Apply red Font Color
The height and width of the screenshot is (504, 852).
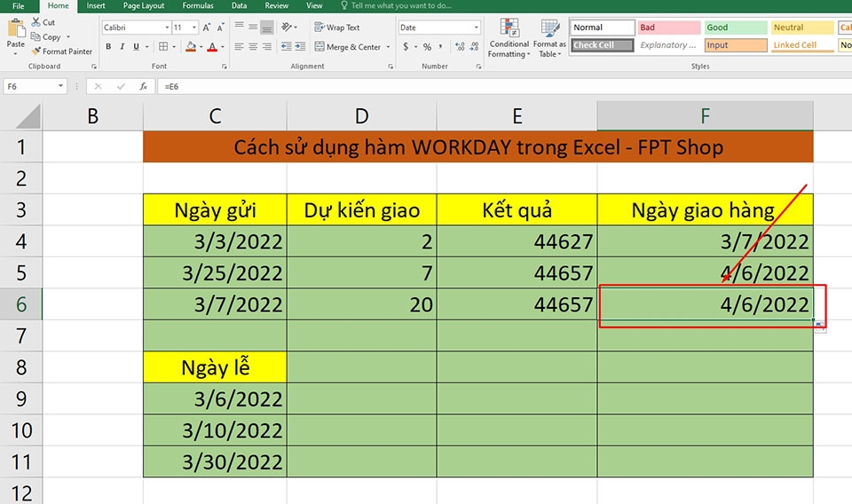pos(212,47)
